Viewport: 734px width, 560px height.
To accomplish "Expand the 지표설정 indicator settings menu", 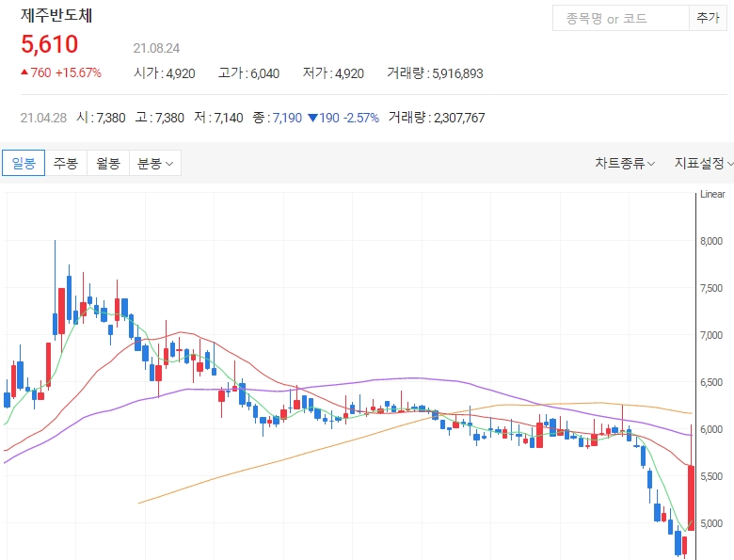I will point(703,163).
